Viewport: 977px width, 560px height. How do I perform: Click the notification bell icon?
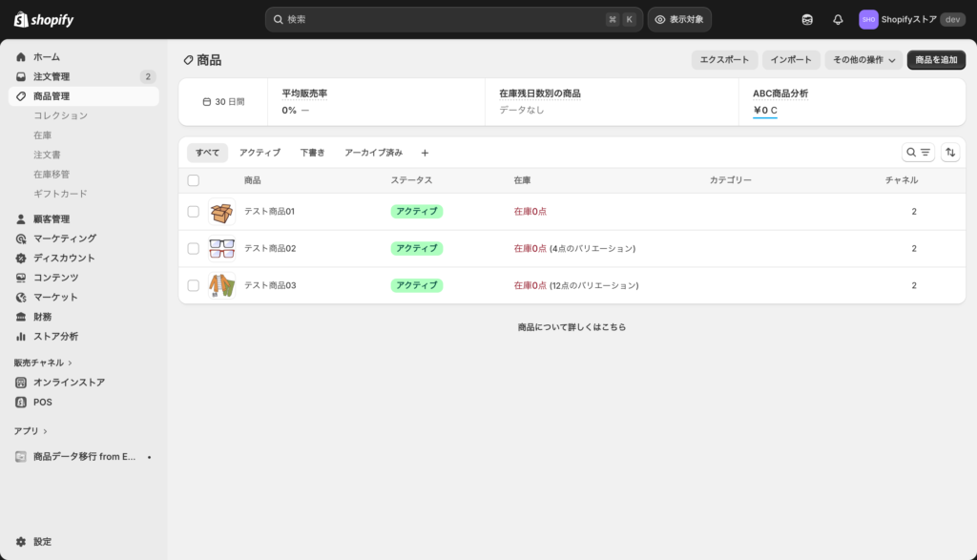(838, 19)
